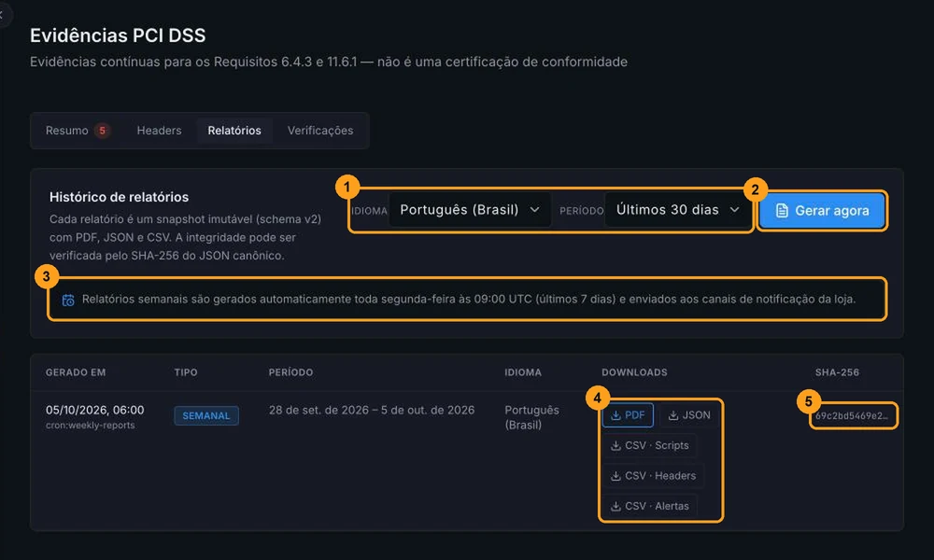Click the GERADO EM column header
This screenshot has height=560, width=934.
(x=76, y=372)
